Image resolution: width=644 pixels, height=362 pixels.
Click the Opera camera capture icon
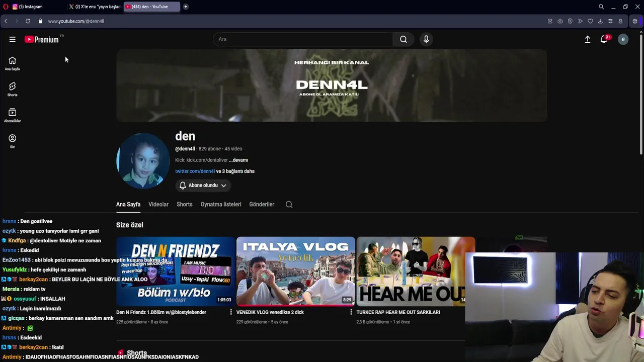click(560, 21)
